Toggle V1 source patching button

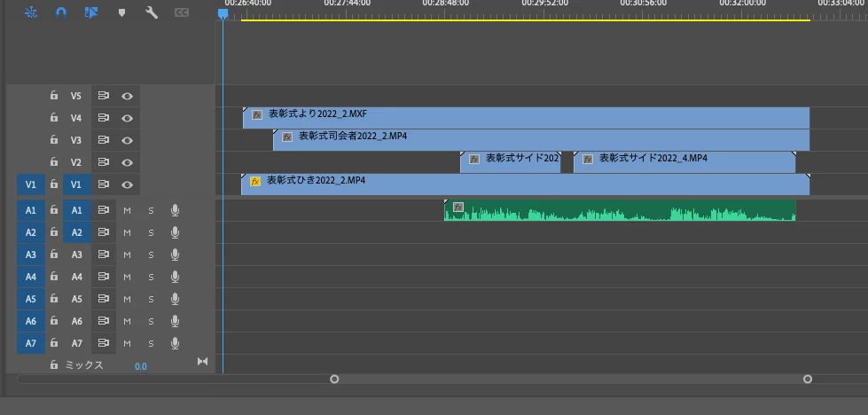tap(31, 184)
